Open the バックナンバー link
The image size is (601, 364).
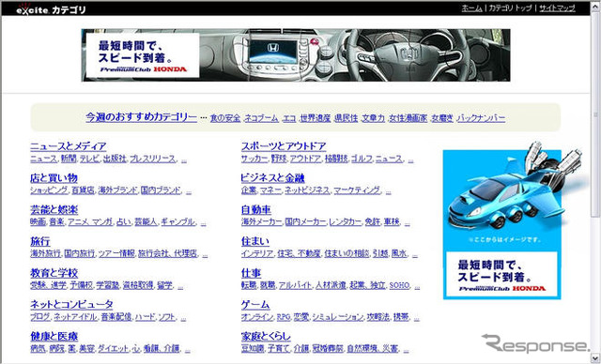481,118
